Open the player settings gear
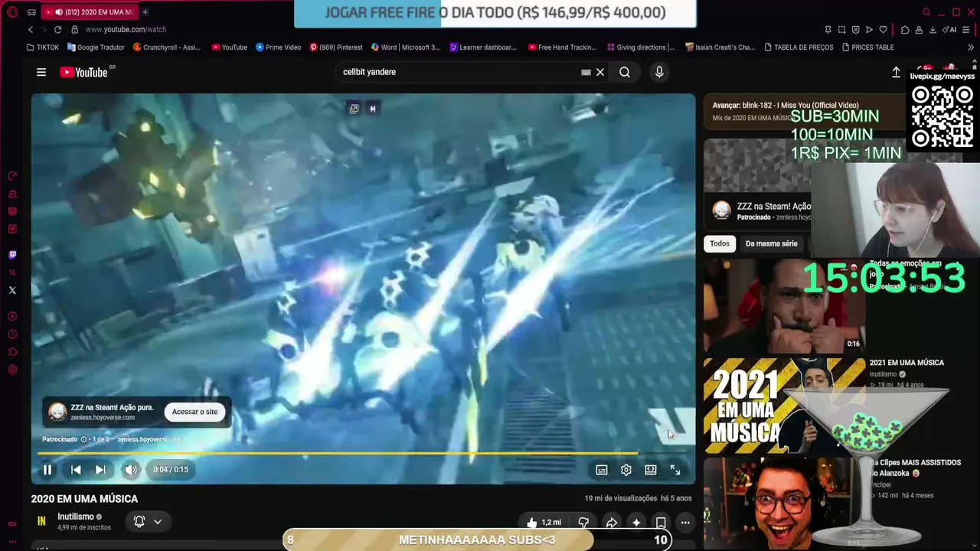The image size is (980, 551). (x=626, y=470)
